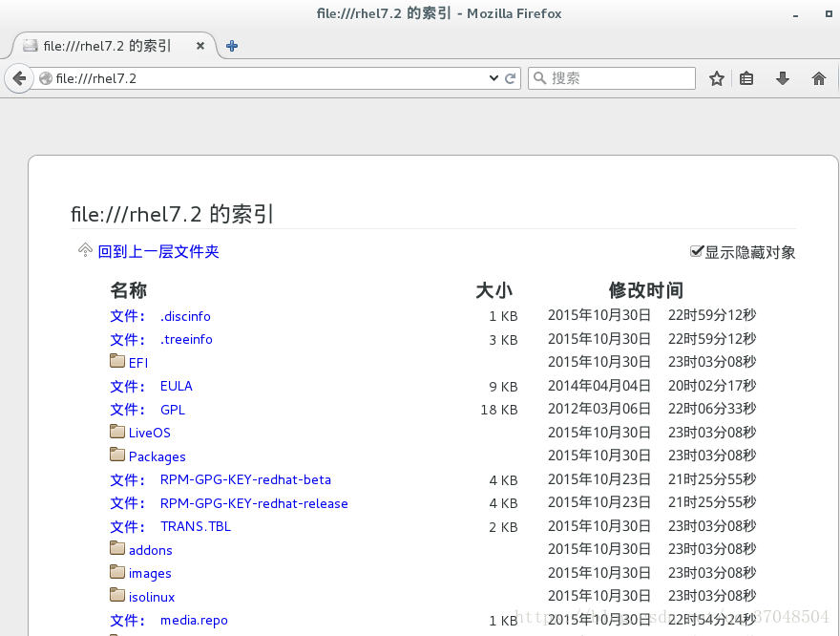Click the Packages directory name link
This screenshot has height=636, width=840.
coord(157,457)
